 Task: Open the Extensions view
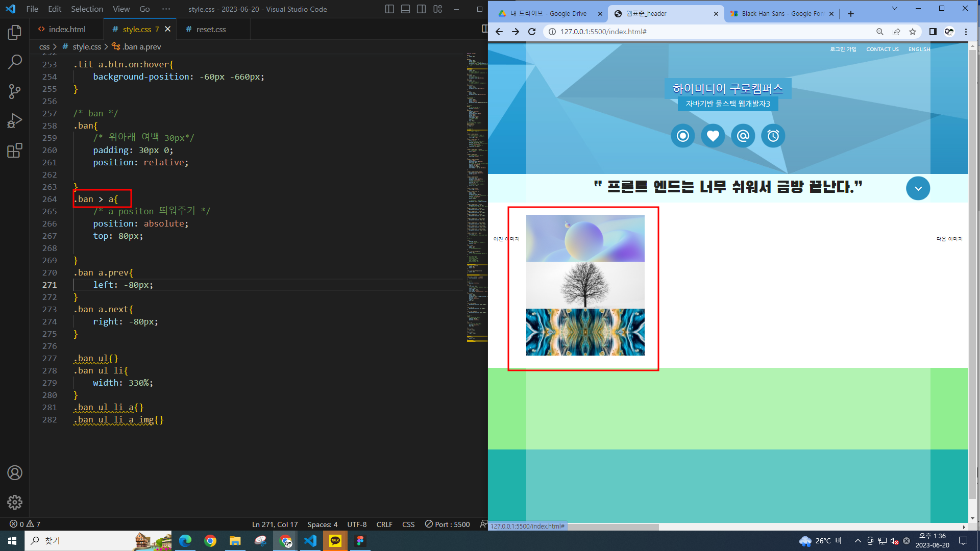tap(15, 151)
